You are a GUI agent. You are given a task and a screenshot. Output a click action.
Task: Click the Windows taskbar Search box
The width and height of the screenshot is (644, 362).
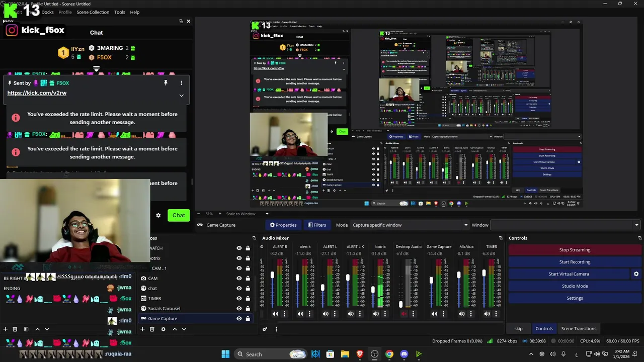click(x=272, y=354)
